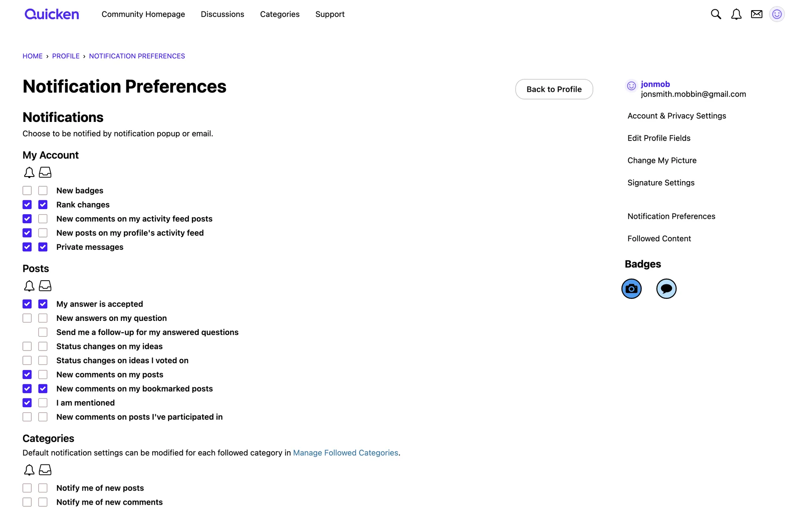The image size is (812, 508).
Task: Tick the follow-up for answered questions checkbox
Action: 43,332
